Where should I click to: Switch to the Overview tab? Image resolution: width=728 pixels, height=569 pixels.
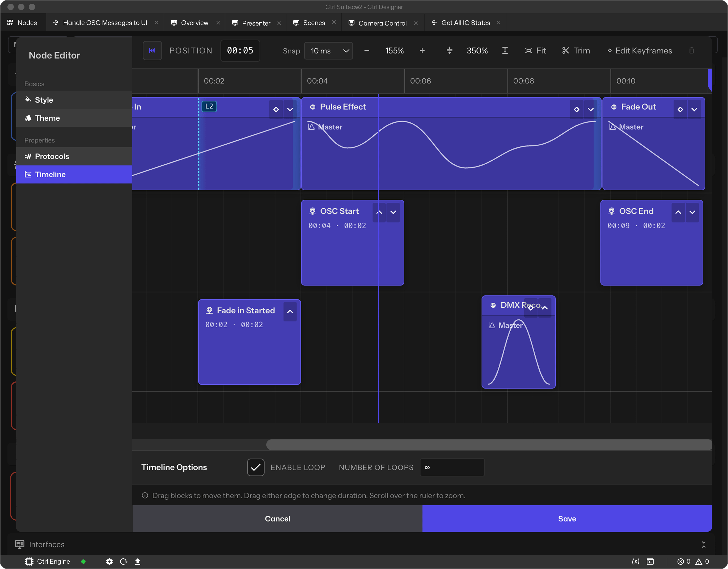coord(194,23)
